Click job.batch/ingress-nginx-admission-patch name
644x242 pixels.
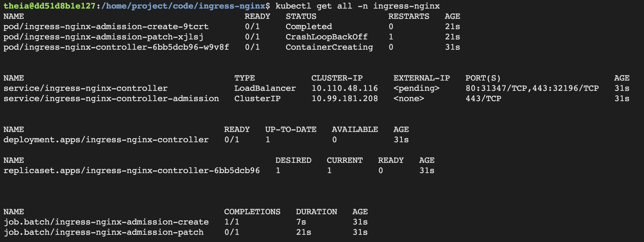103,232
